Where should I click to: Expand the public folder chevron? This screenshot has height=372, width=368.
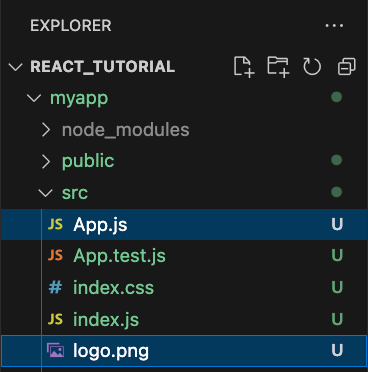point(46,162)
